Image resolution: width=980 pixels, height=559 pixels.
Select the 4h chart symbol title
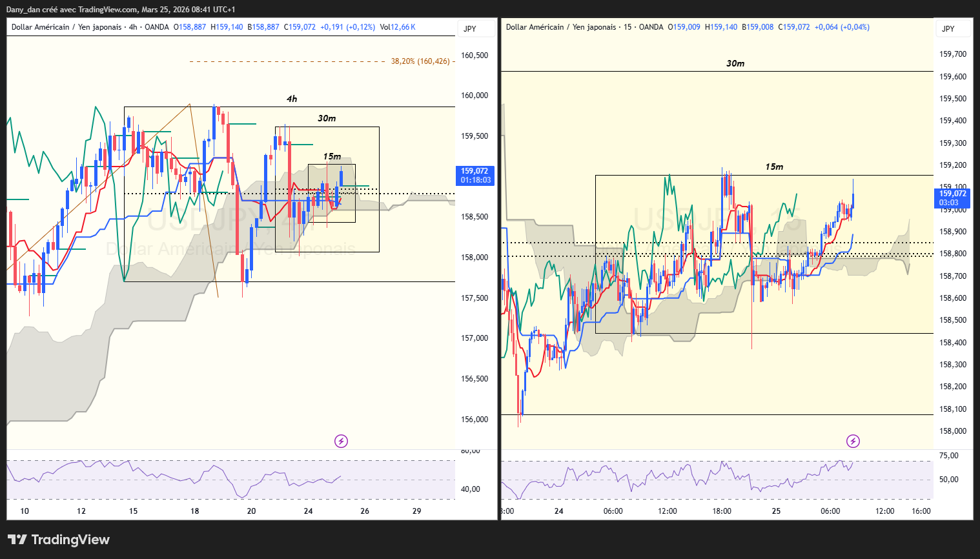point(90,27)
